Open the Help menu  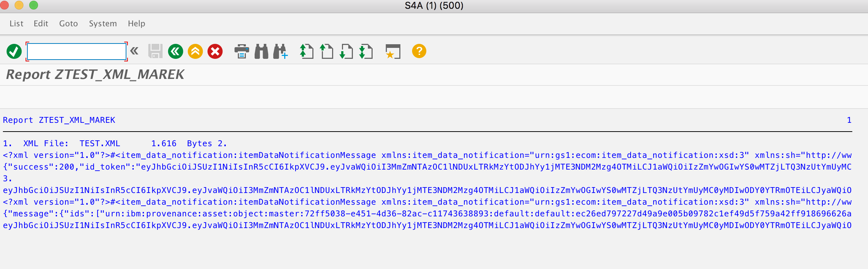tap(137, 23)
